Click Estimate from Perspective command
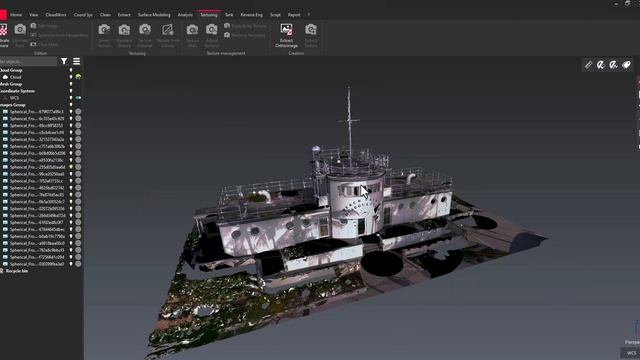 coord(60,35)
